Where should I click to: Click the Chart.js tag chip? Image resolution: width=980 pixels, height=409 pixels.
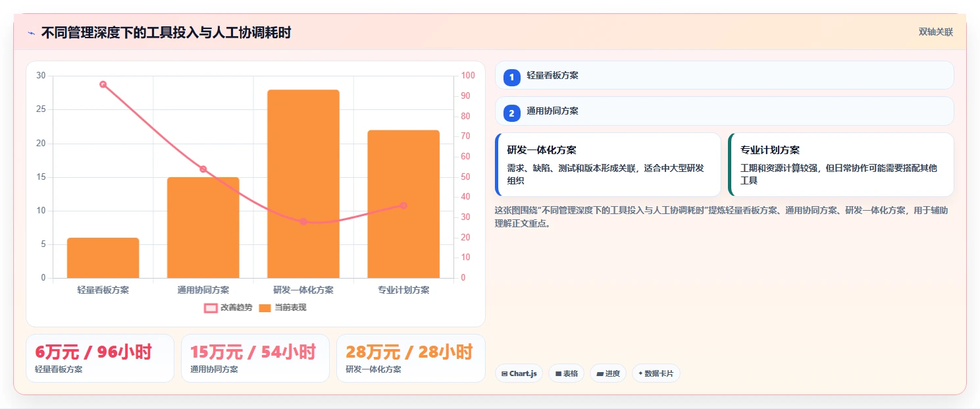tap(519, 373)
